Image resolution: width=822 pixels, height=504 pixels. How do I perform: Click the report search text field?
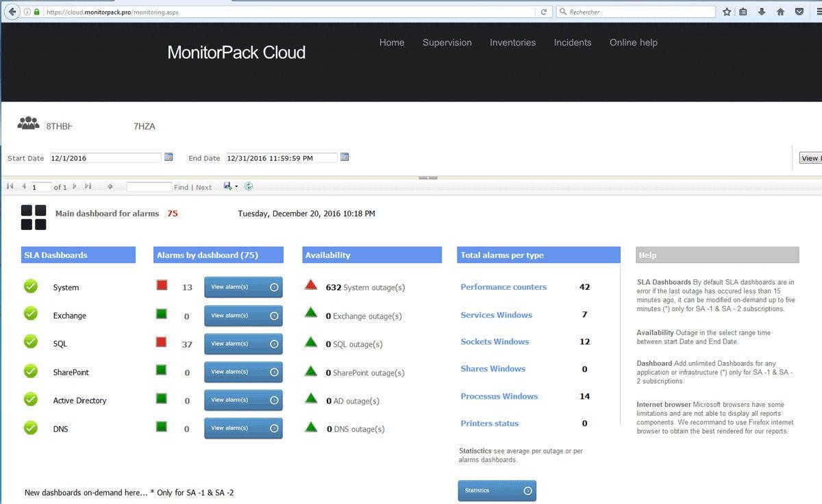click(149, 186)
